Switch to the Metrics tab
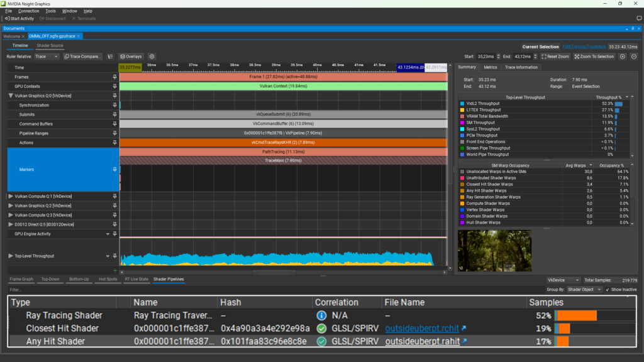The width and height of the screenshot is (644, 362). tap(490, 67)
